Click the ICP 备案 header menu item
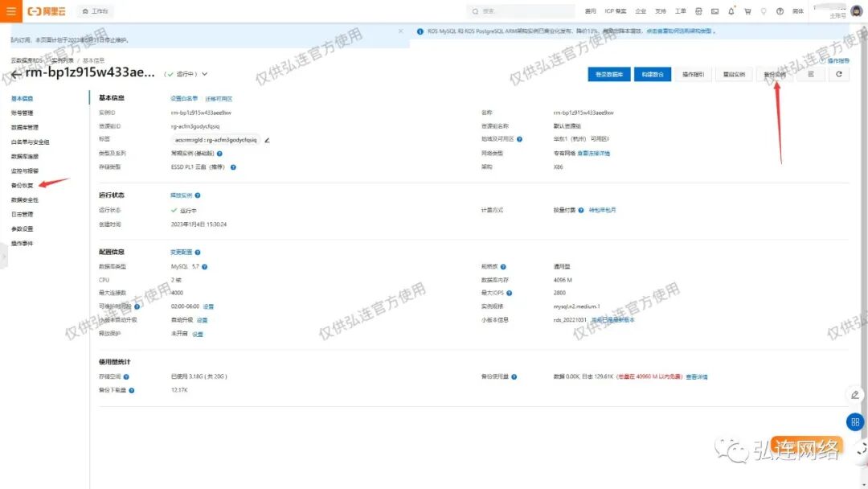Screen dimensions: 868x489 [616, 11]
